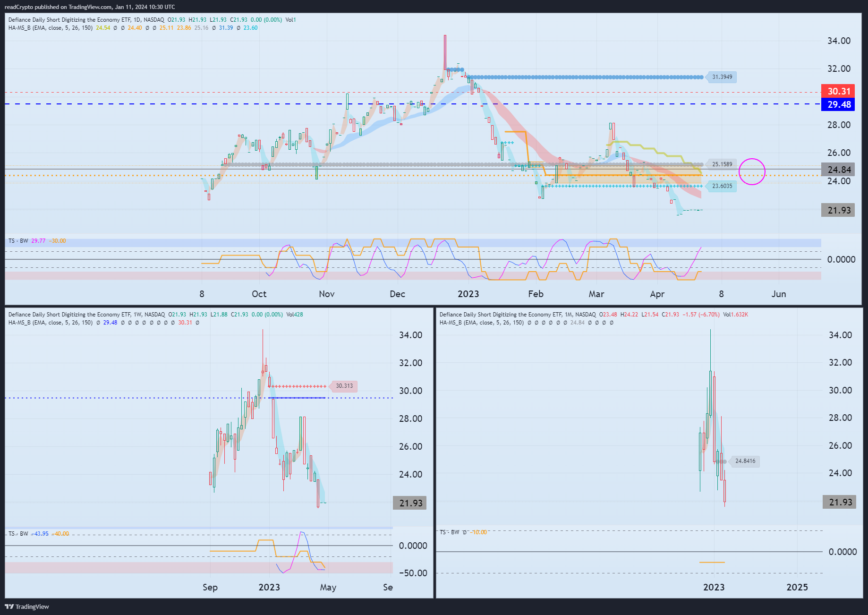
Task: Select the 25.1589 gray line label
Action: [x=722, y=164]
